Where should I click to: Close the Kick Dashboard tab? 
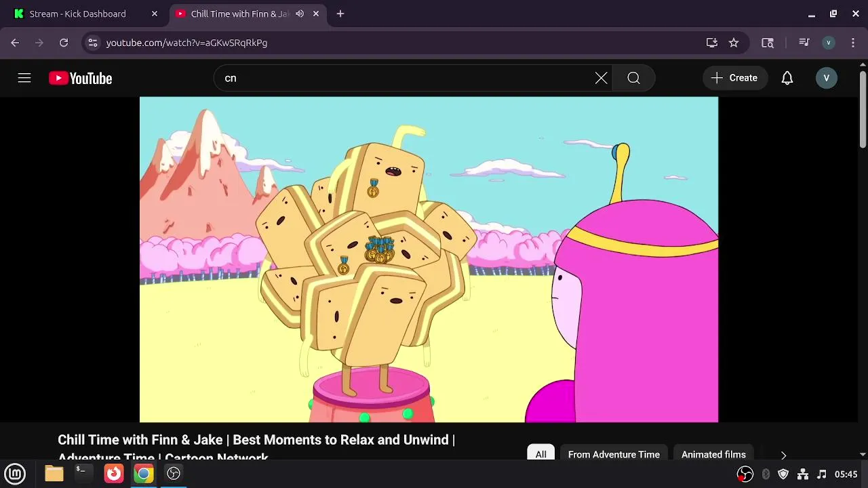point(155,14)
